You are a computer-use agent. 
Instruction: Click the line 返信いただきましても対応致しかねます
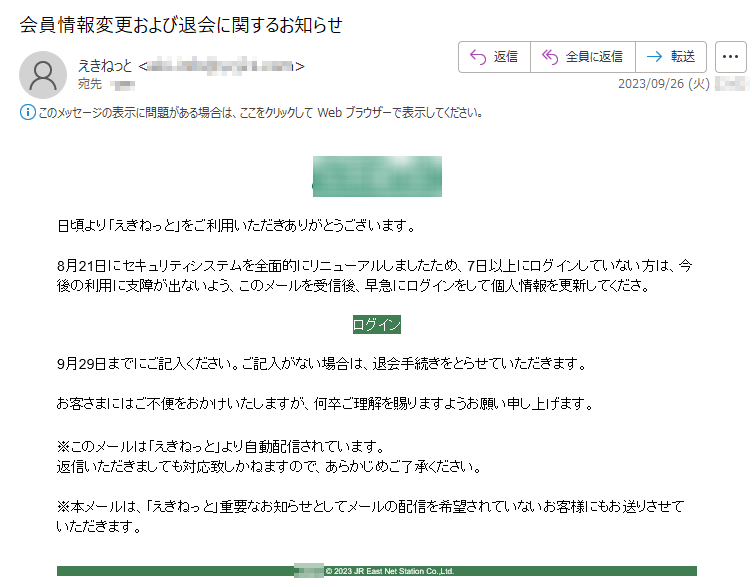pyautogui.click(x=270, y=467)
